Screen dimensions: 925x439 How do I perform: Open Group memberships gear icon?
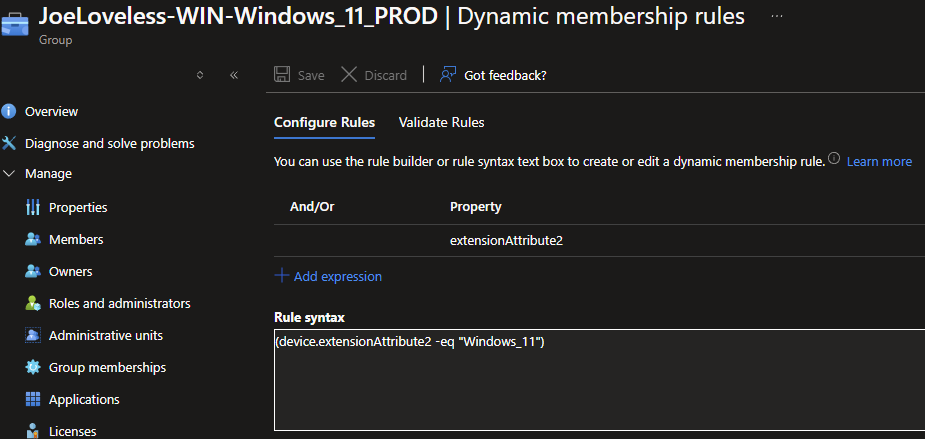coord(32,367)
